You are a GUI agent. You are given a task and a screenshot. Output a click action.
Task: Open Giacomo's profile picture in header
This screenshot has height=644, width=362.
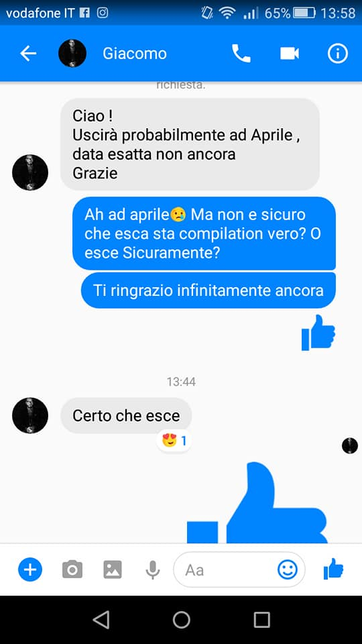[x=72, y=54]
